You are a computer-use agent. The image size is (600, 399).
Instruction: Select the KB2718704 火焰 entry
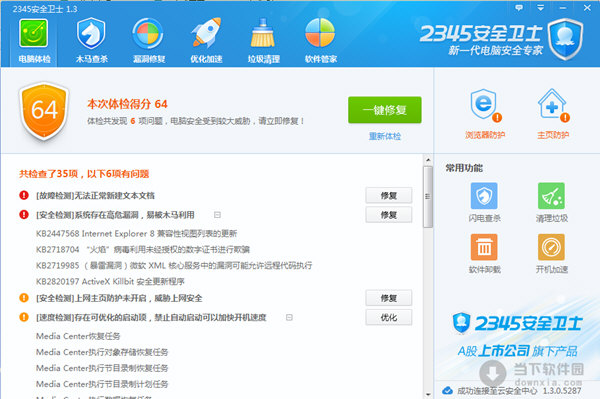143,249
